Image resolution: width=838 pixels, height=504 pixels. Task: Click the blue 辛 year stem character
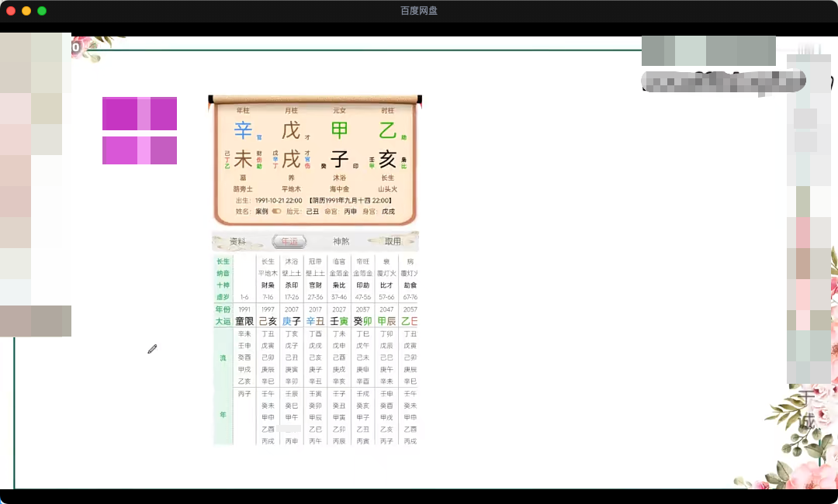point(243,130)
